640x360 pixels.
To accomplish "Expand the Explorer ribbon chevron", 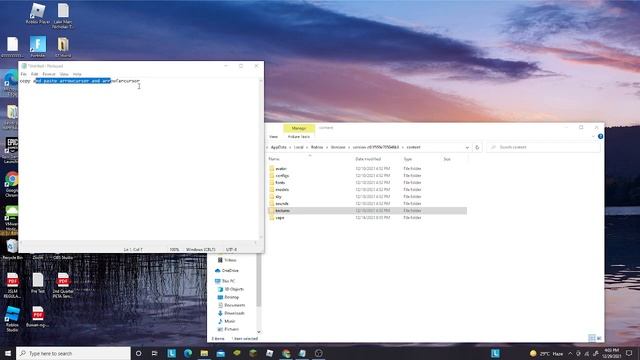I will [x=594, y=136].
